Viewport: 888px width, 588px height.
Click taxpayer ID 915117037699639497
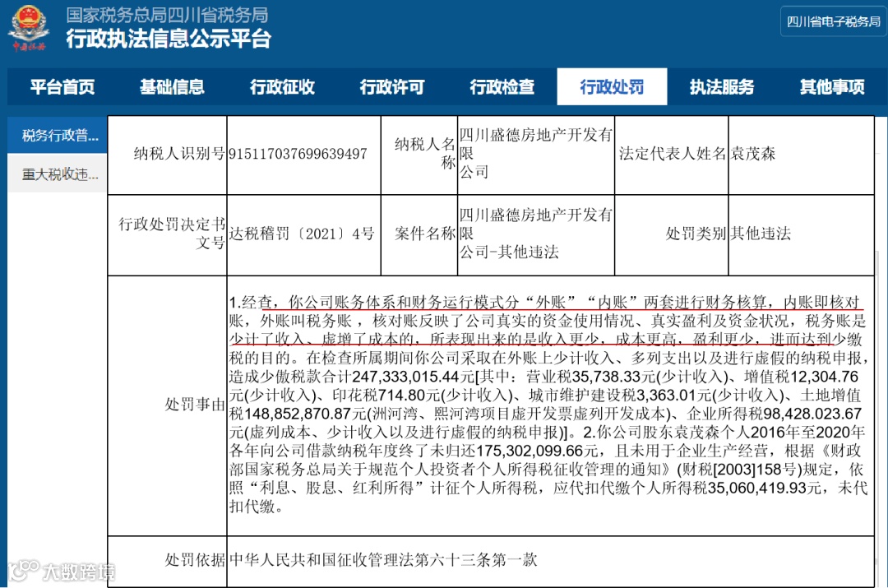298,154
